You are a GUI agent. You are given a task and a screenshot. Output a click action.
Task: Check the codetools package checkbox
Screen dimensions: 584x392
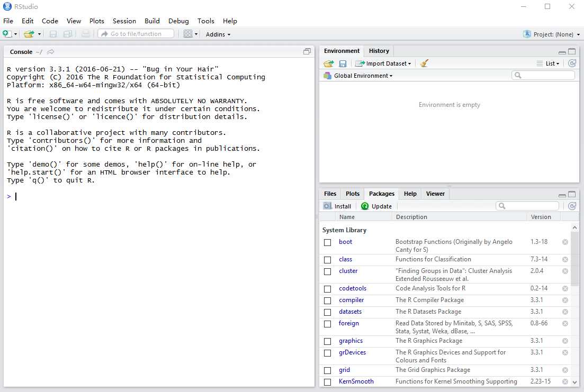pos(327,289)
